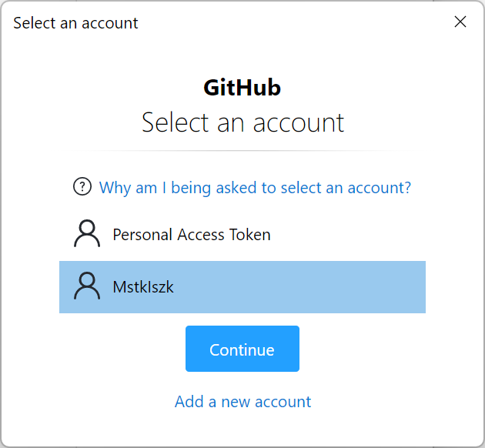The image size is (485, 448).
Task: Choose the Personal Access Token account
Action: pos(242,235)
